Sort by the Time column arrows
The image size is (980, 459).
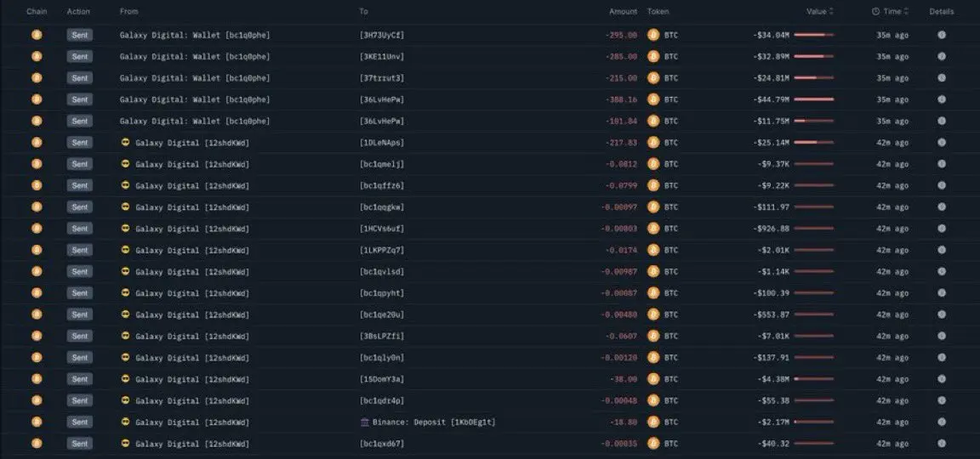906,12
